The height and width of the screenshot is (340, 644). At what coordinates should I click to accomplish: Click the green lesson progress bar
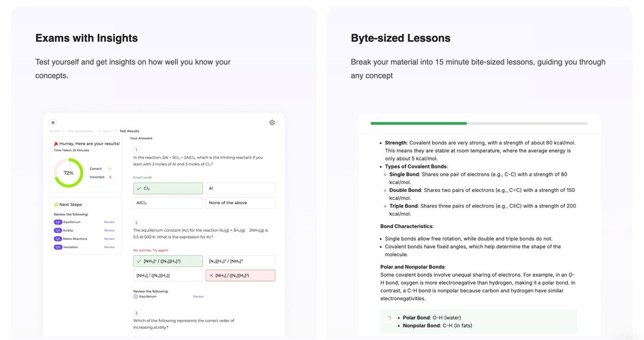tap(418, 123)
